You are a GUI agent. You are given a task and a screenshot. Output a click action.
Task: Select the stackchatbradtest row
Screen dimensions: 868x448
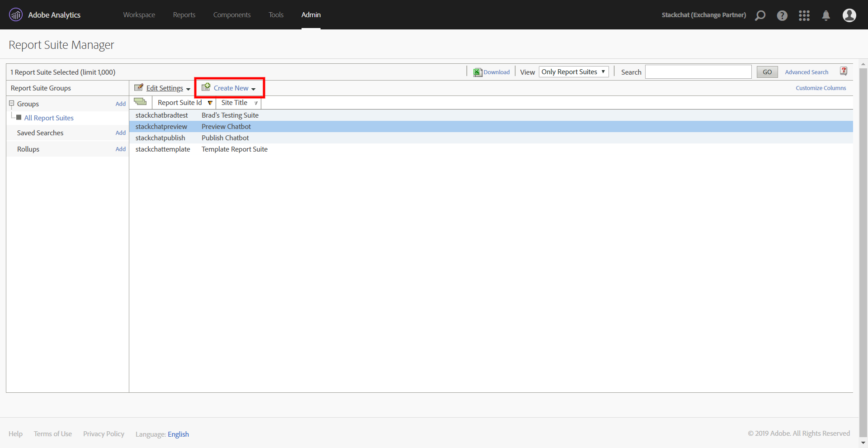(491, 115)
